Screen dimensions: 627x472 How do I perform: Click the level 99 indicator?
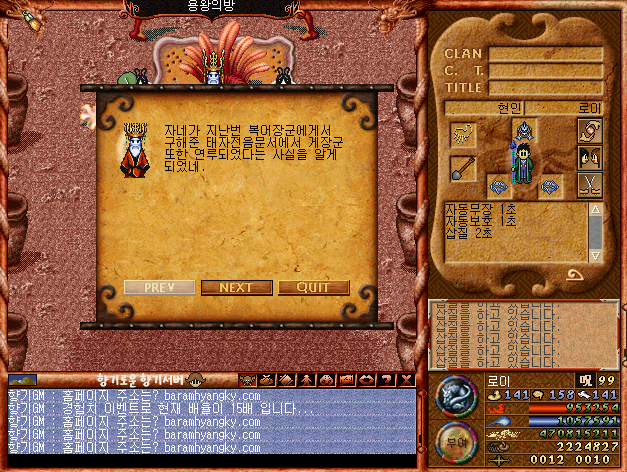pos(606,380)
